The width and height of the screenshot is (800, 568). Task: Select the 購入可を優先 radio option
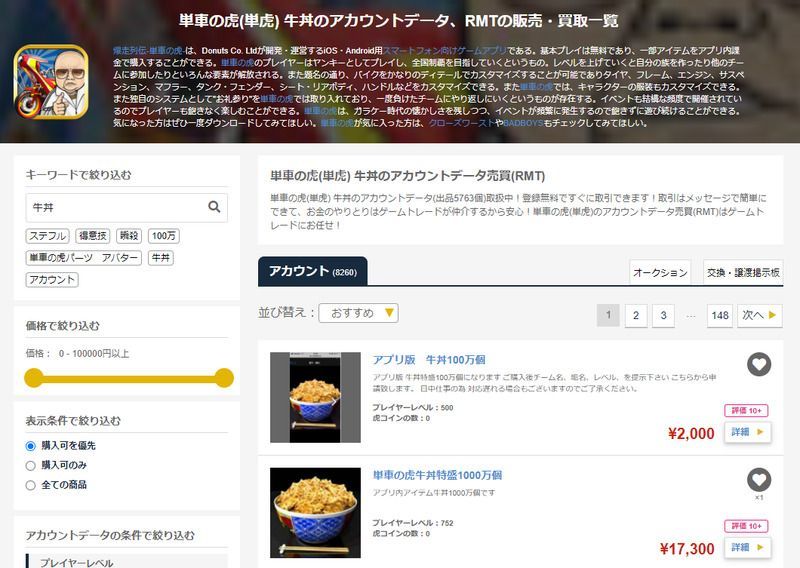click(x=31, y=446)
